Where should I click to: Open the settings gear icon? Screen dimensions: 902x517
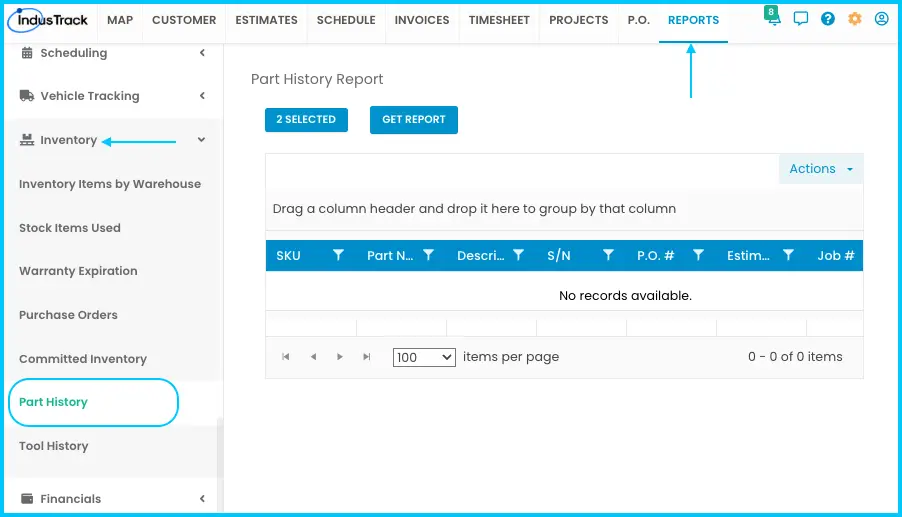click(855, 19)
